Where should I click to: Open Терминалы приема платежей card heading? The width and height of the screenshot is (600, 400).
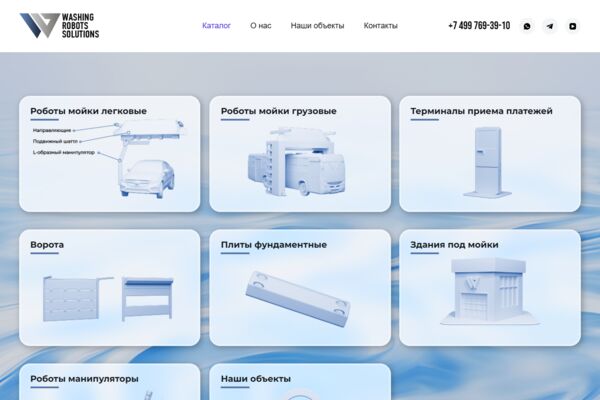coord(481,111)
